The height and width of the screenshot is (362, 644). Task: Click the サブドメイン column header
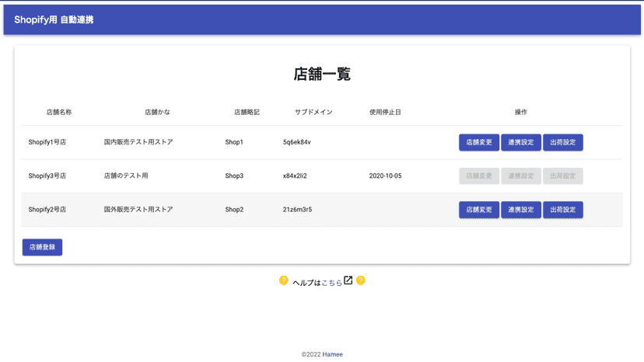(x=313, y=112)
